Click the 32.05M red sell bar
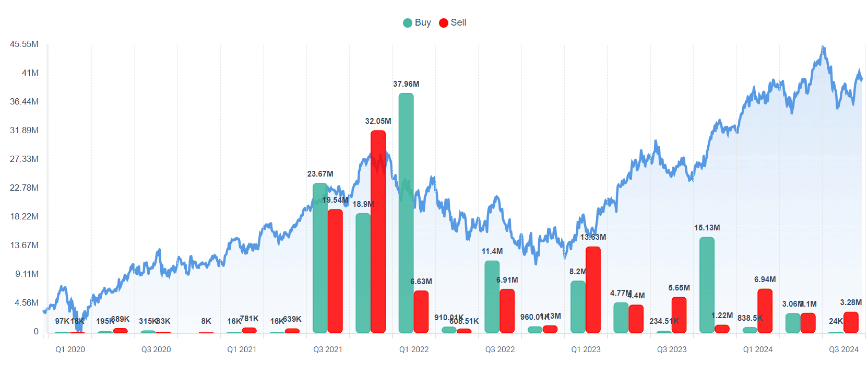868x373 pixels. pos(378,231)
